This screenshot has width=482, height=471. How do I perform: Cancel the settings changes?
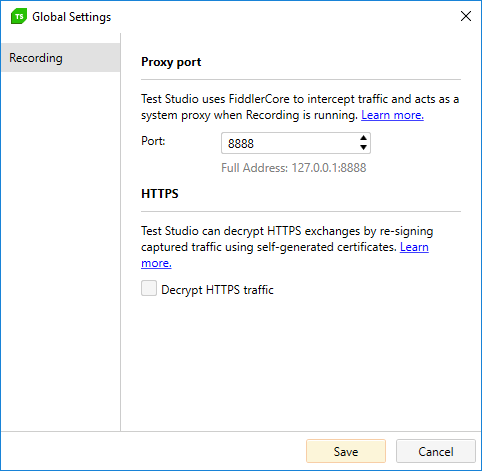click(436, 451)
